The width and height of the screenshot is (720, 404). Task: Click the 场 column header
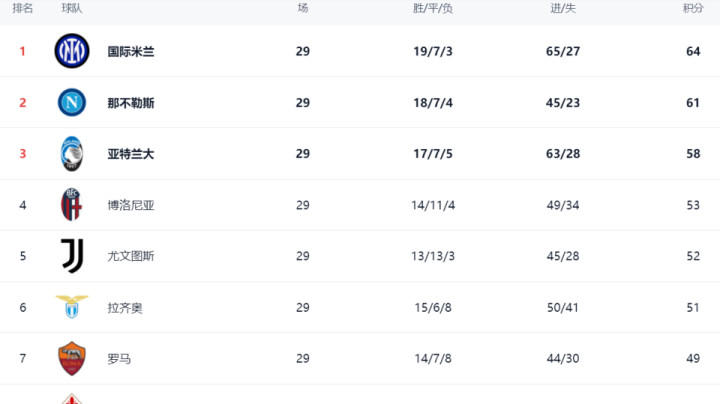coord(303,8)
